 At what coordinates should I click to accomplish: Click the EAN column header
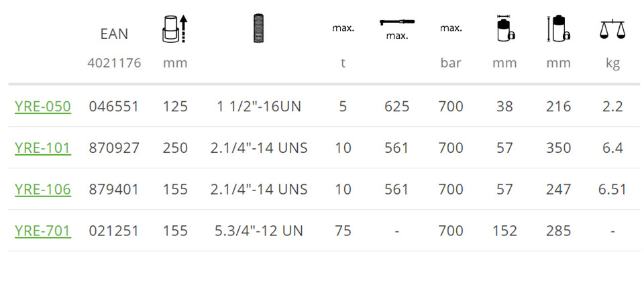114,34
